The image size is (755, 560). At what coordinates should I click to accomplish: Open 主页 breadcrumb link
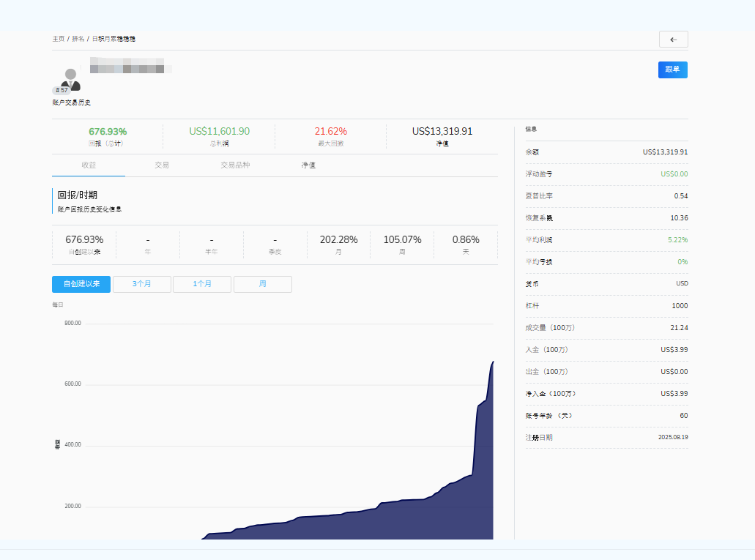tap(59, 39)
